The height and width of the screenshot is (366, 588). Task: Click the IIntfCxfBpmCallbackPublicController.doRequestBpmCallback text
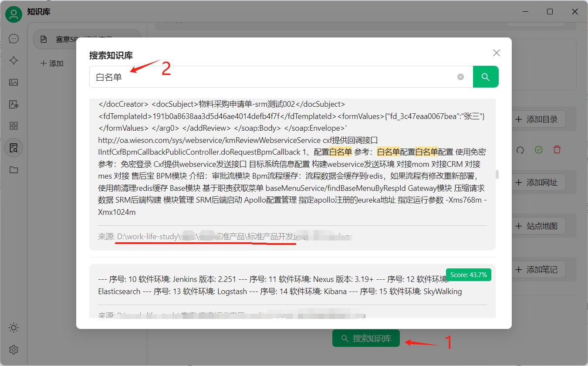199,152
